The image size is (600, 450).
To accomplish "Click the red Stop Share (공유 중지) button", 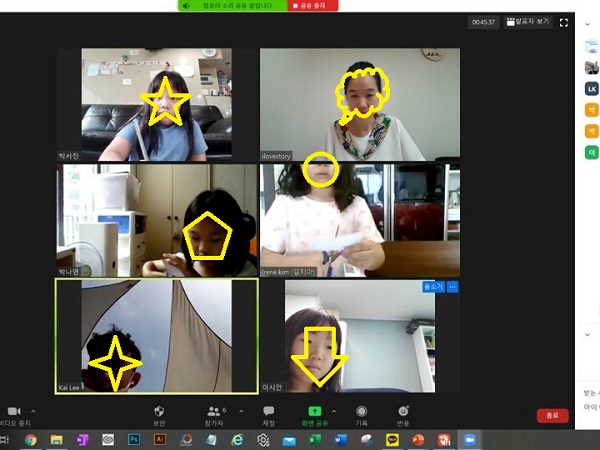I will coord(313,6).
